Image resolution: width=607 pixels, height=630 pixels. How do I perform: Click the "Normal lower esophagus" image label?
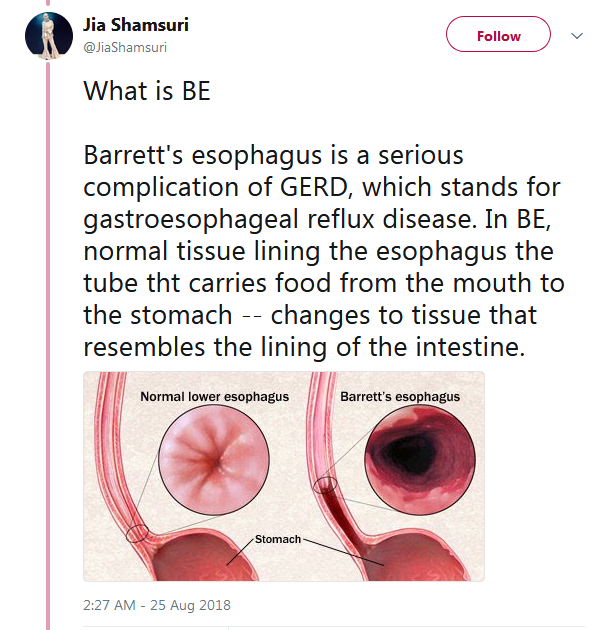(214, 396)
